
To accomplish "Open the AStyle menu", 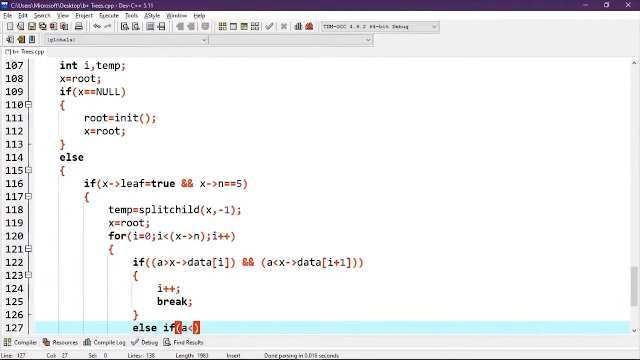I will 152,16.
